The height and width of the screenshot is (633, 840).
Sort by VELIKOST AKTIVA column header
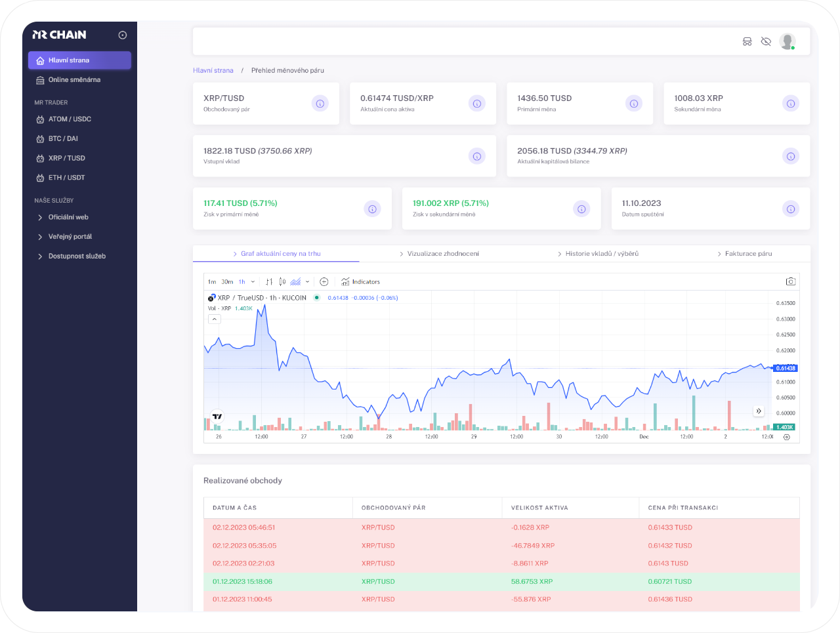571,508
